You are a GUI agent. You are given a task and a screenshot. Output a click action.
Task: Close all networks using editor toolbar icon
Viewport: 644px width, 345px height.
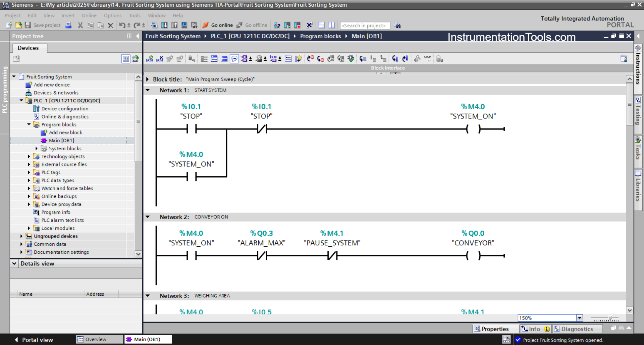[224, 59]
